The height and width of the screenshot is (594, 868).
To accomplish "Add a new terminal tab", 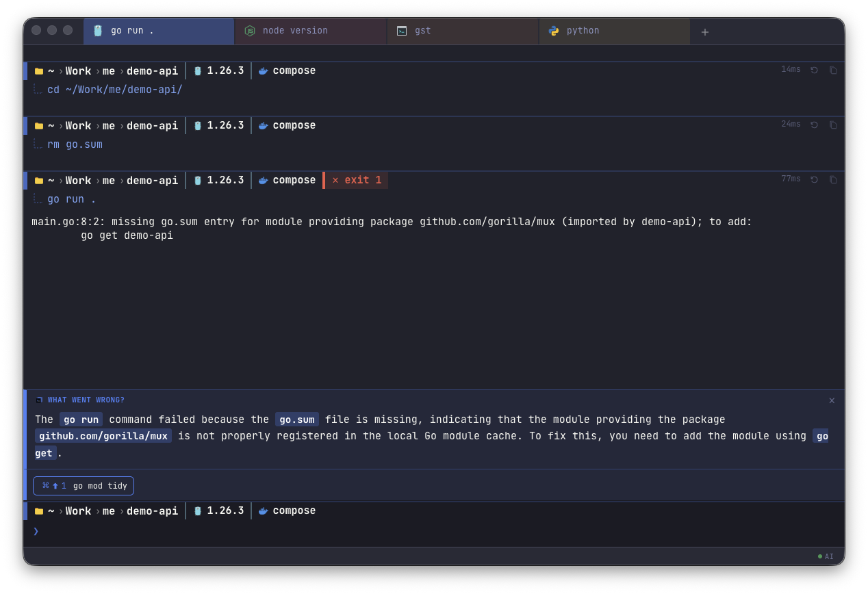I will pyautogui.click(x=705, y=31).
